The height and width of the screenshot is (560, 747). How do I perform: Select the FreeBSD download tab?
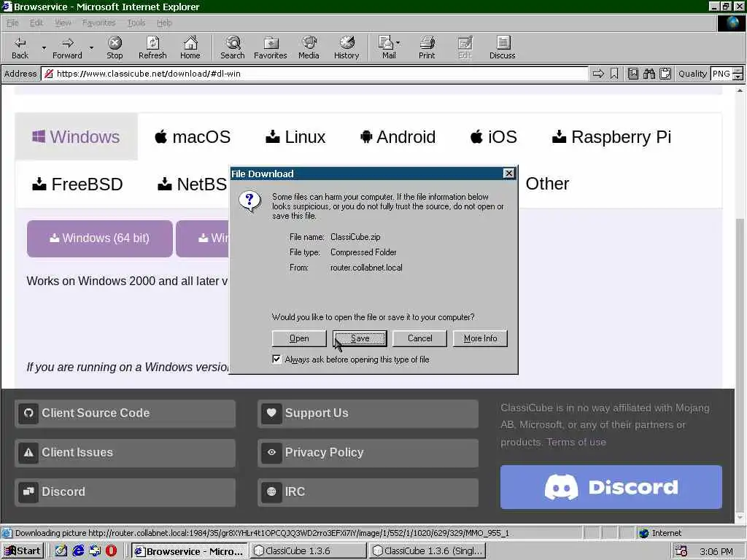coord(77,184)
